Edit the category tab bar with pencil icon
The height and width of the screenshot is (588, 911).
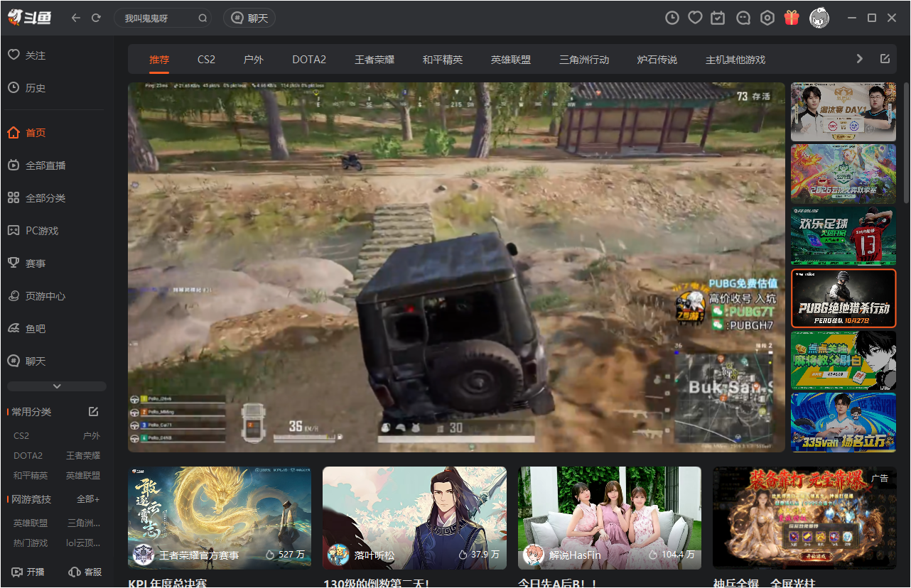[x=885, y=59]
